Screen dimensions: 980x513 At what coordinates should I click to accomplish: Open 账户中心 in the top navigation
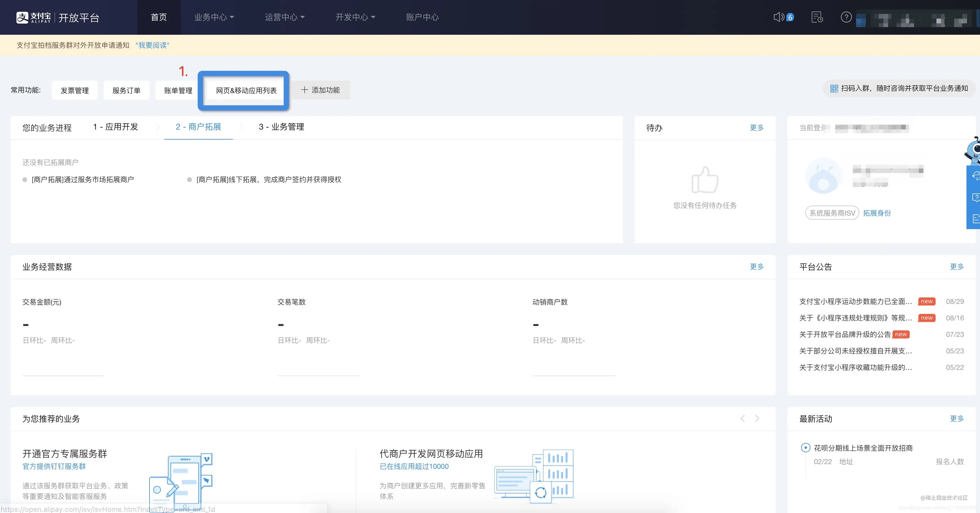coord(422,17)
